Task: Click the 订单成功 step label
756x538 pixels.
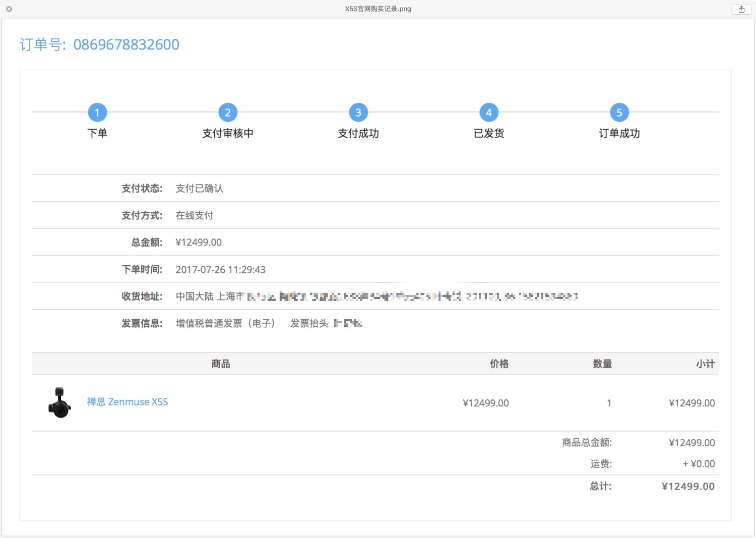Action: coord(619,133)
